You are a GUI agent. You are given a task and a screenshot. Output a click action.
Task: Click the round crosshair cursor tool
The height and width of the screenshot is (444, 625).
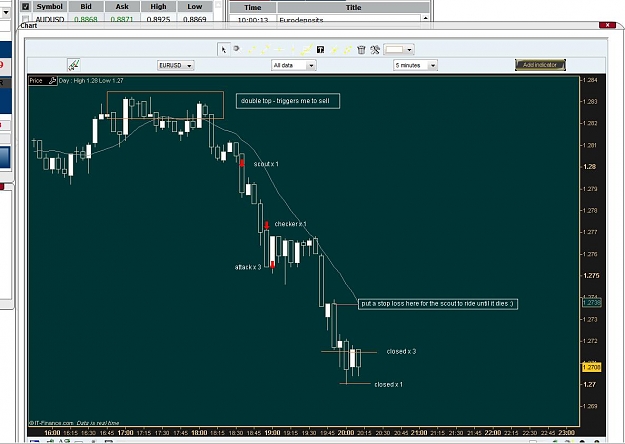click(x=237, y=49)
